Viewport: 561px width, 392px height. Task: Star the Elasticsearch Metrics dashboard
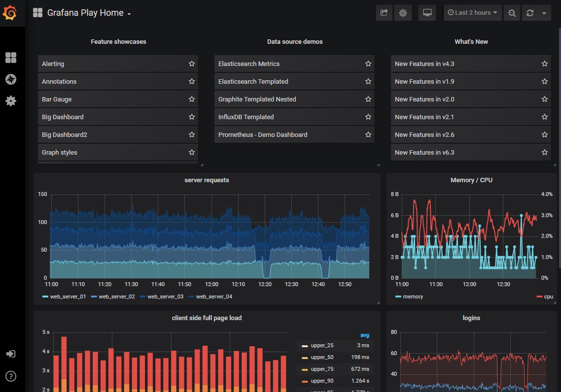(x=368, y=64)
